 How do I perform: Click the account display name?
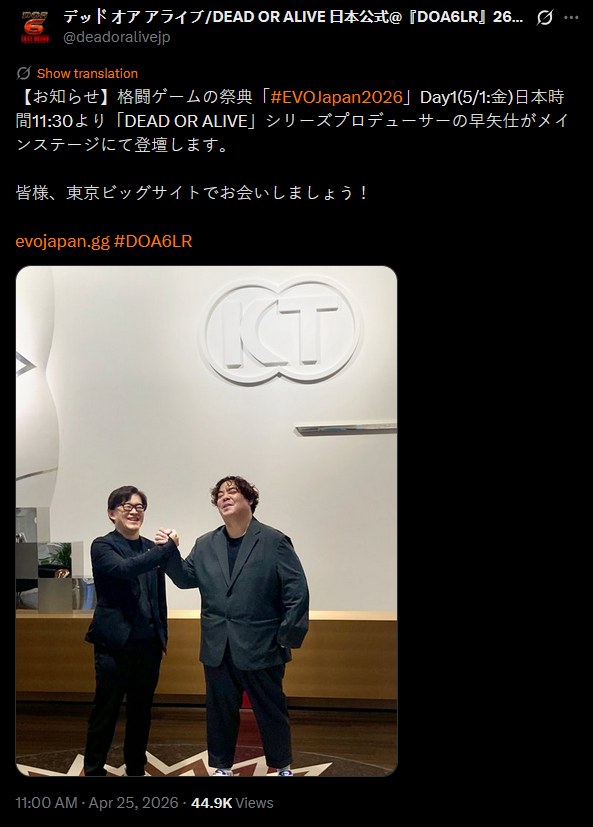(x=293, y=17)
